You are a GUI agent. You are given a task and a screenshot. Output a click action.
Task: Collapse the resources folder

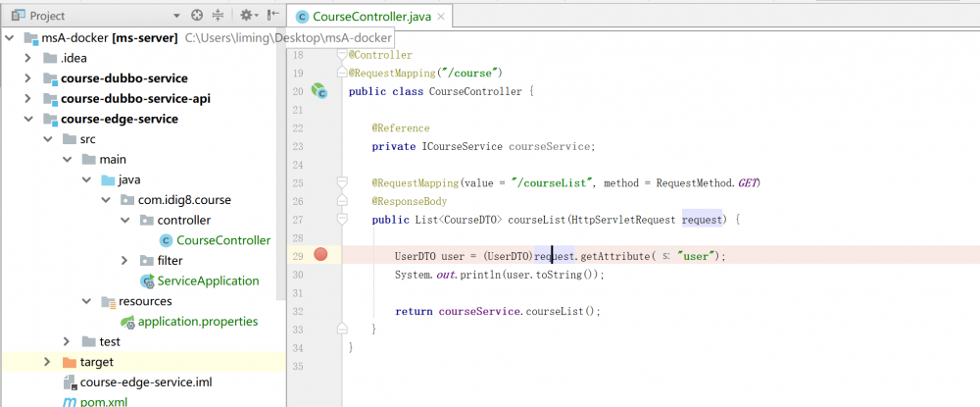click(x=86, y=301)
